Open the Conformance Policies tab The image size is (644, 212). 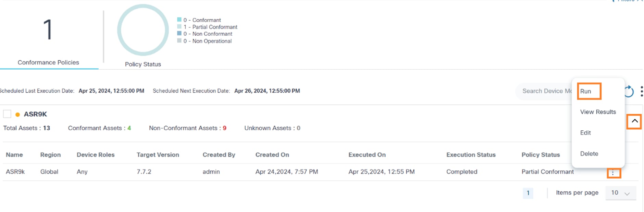(48, 62)
